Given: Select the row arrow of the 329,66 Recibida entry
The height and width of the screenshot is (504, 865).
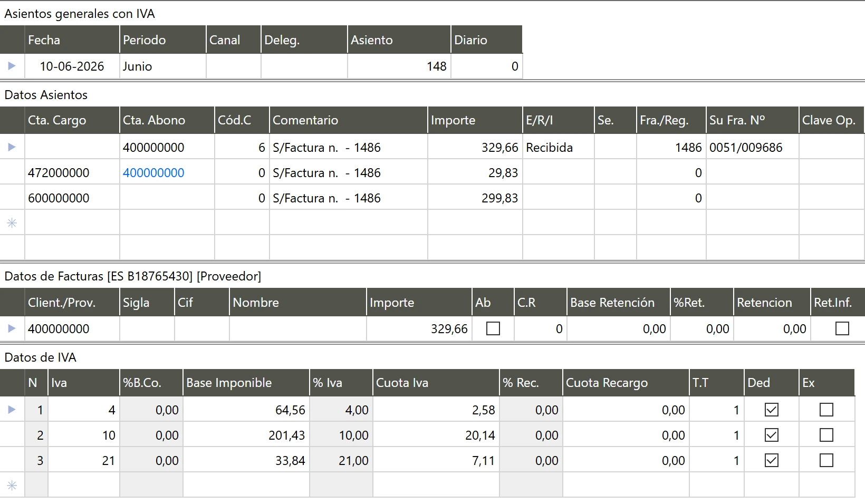Looking at the screenshot, I should click(x=12, y=147).
